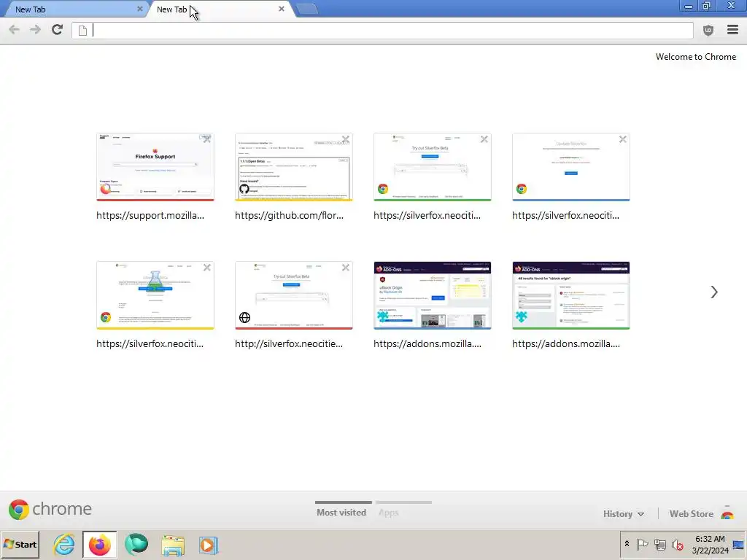747x560 pixels.
Task: Close the first New Tab
Action: click(139, 9)
